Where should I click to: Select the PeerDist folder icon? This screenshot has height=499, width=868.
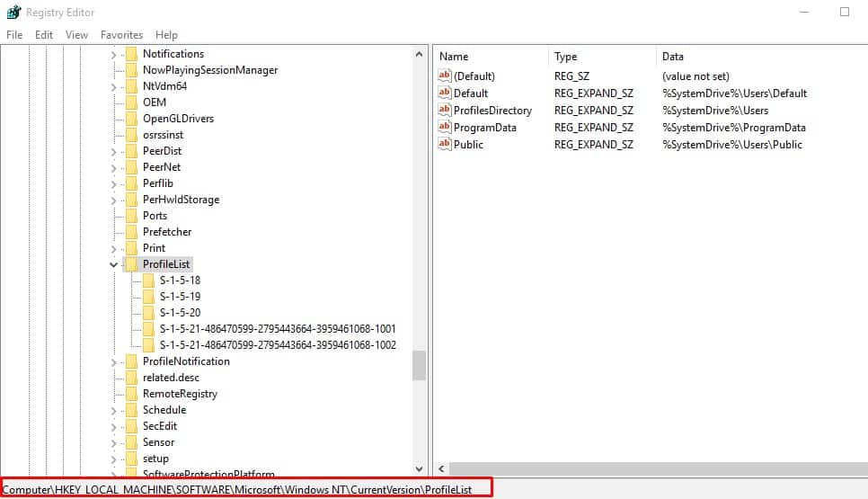point(131,151)
